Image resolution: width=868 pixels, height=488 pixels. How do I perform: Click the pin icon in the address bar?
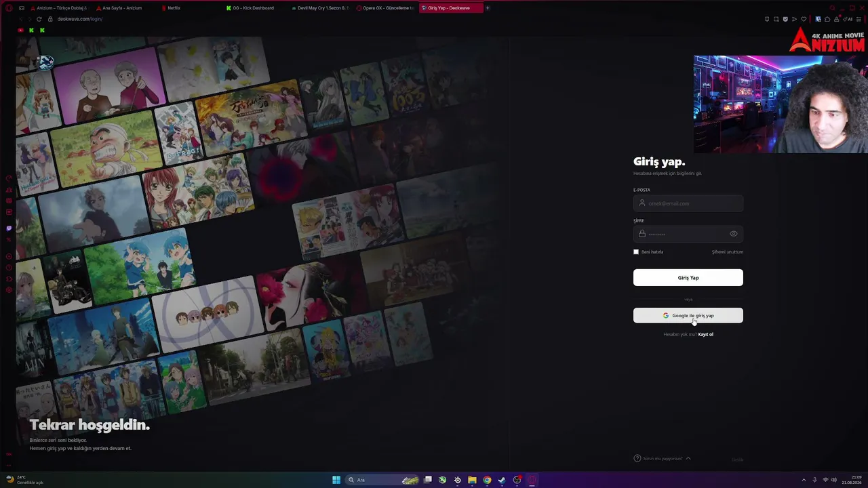tap(767, 19)
